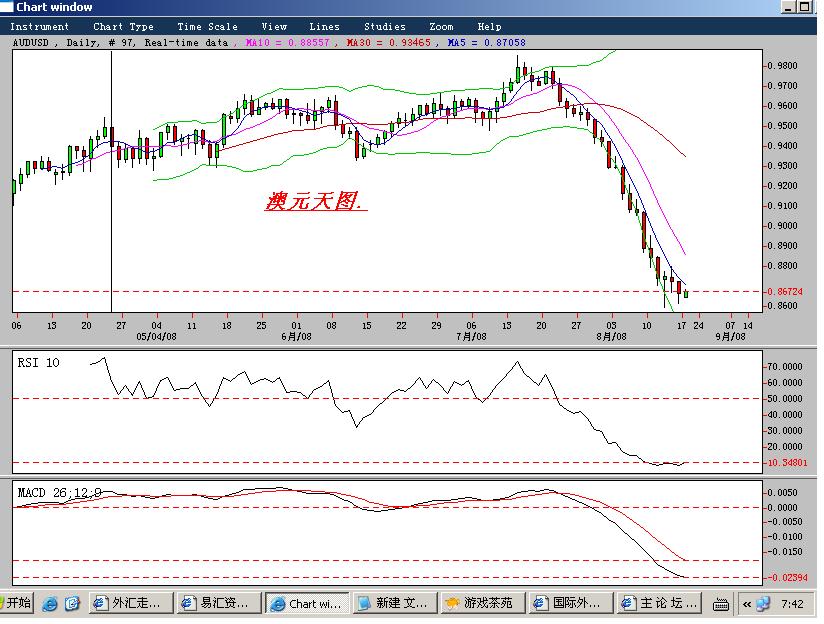824x624 pixels.
Task: Click the Windows Start button
Action: (x=16, y=603)
